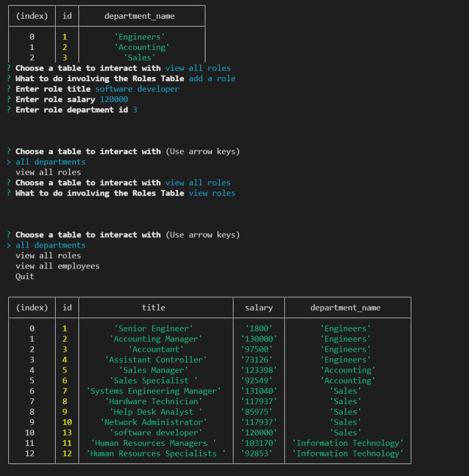This screenshot has height=476, width=469.
Task: Click the 'department_name' column header
Action: 346,307
